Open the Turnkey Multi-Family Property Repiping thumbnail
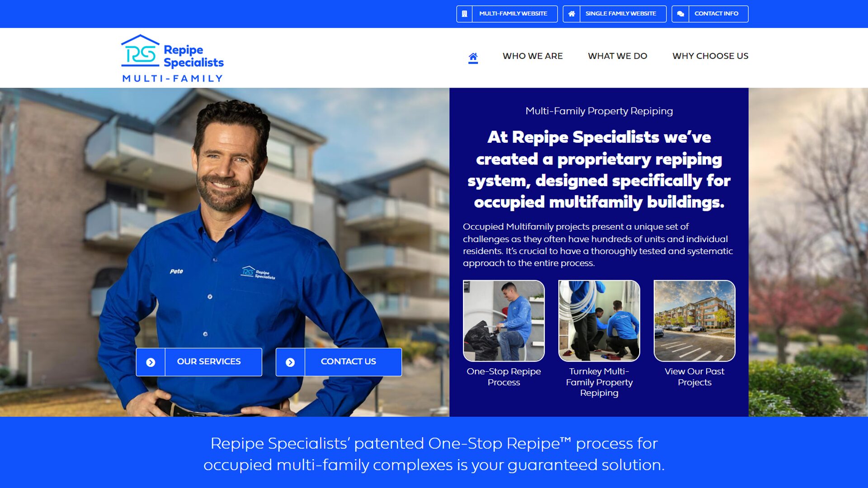Screen dimensions: 868x488 (x=599, y=321)
